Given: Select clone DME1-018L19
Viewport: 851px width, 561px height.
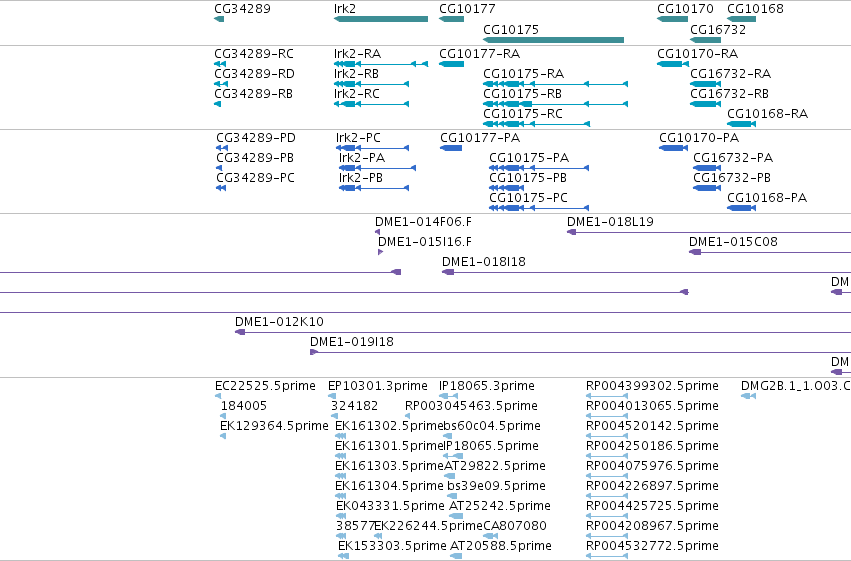Looking at the screenshot, I should (x=611, y=222).
